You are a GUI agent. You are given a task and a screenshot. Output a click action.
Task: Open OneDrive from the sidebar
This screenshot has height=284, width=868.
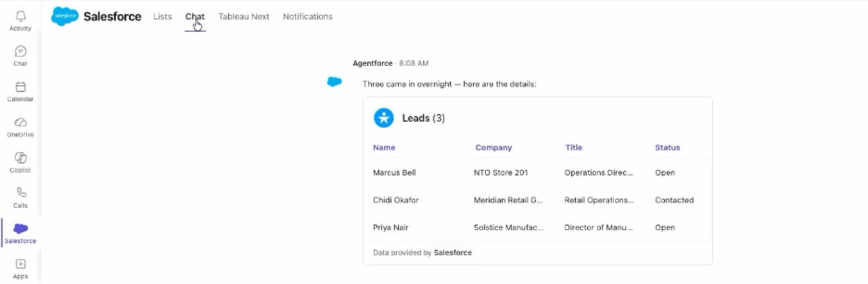20,127
